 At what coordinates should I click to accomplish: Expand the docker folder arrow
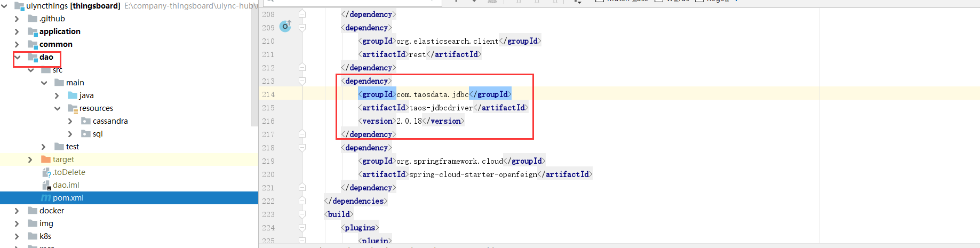[17, 211]
